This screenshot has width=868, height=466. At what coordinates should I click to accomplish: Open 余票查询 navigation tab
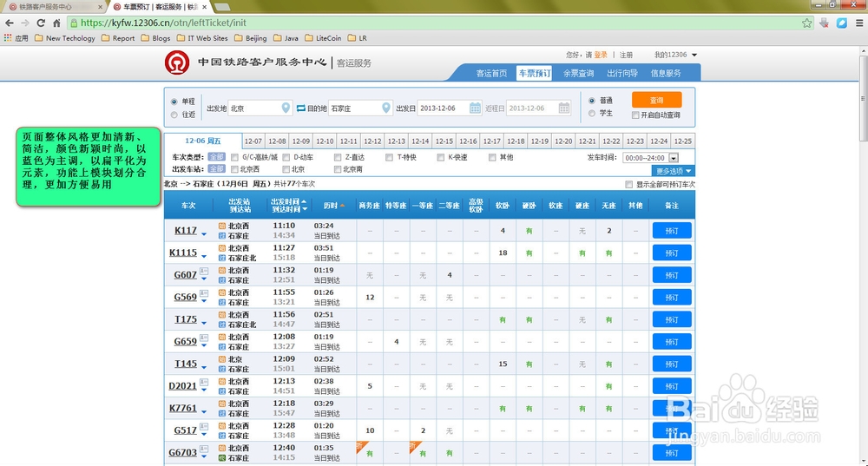578,73
